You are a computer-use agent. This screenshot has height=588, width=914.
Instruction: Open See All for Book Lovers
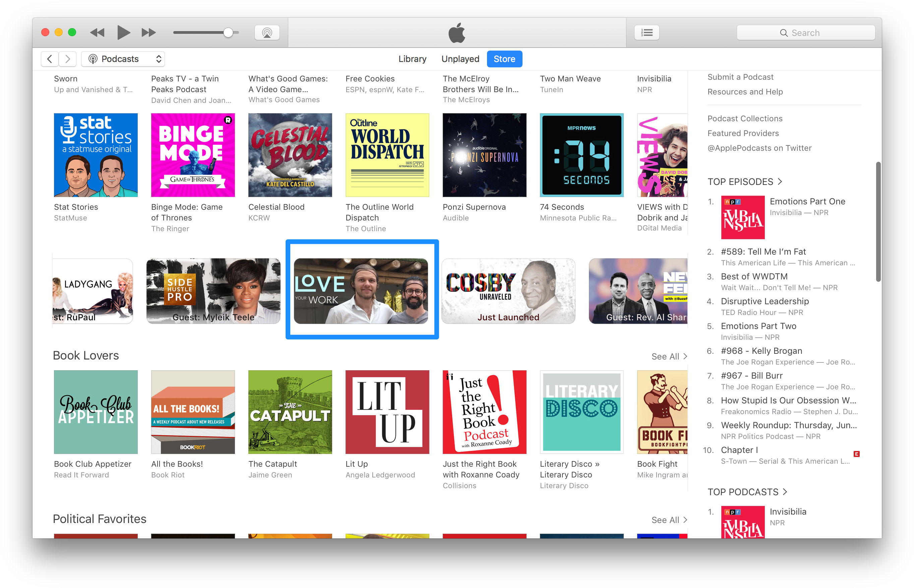669,356
